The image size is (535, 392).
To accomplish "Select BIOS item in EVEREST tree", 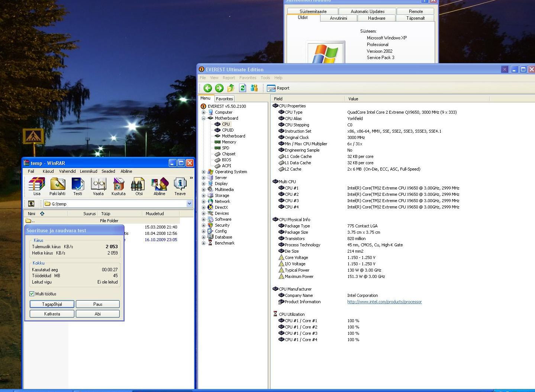I will 226,160.
